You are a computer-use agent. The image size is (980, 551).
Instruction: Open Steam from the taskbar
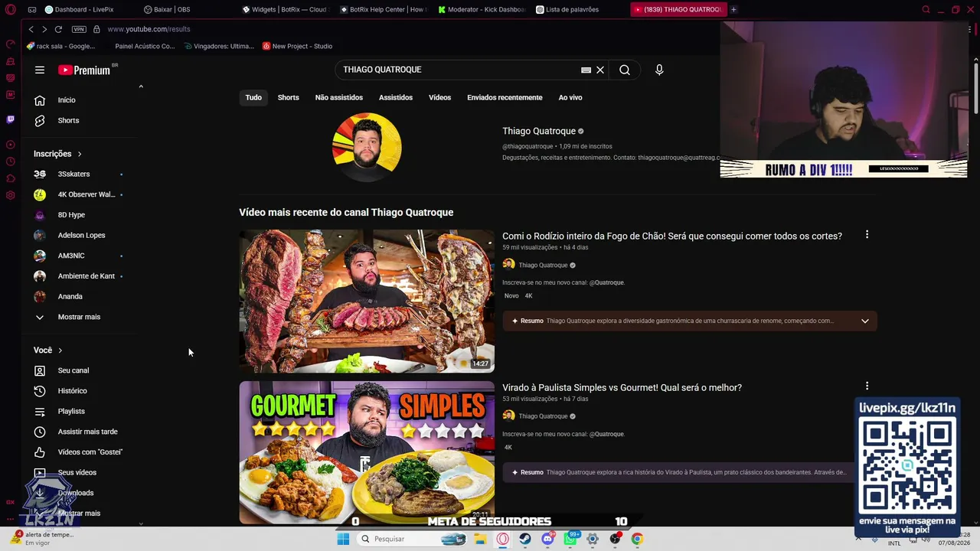click(x=525, y=539)
